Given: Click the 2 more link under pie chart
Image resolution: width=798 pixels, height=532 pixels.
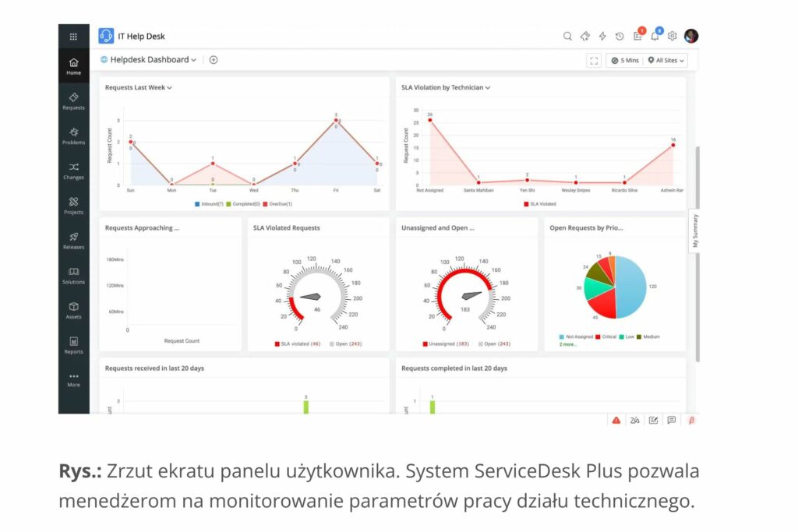Looking at the screenshot, I should 567,344.
